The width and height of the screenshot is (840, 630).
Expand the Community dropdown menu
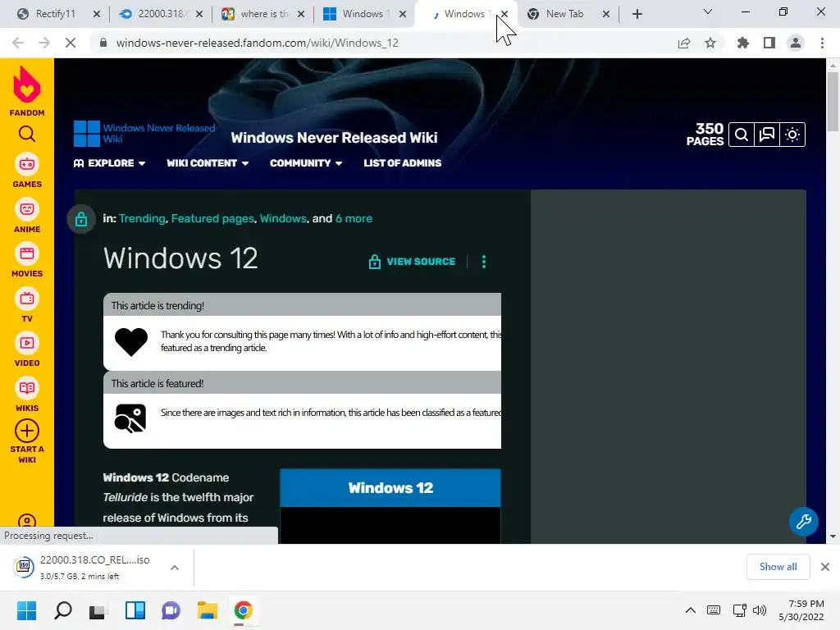(306, 163)
